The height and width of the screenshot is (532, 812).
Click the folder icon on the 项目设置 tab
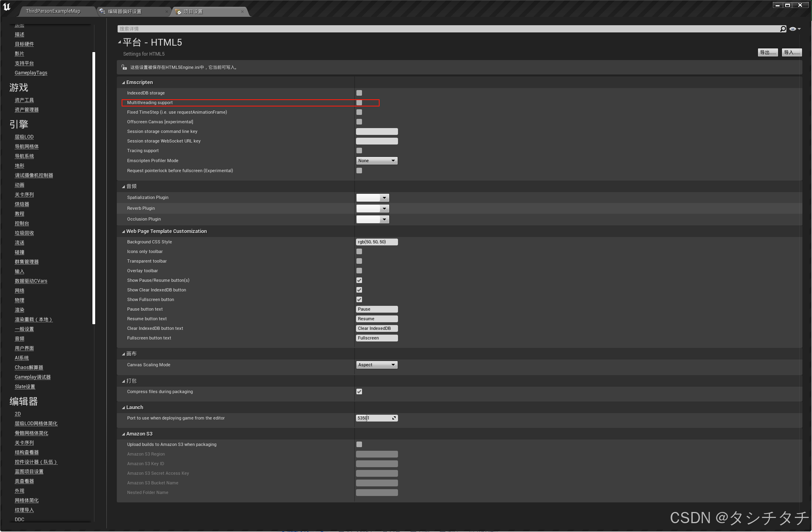click(x=178, y=12)
